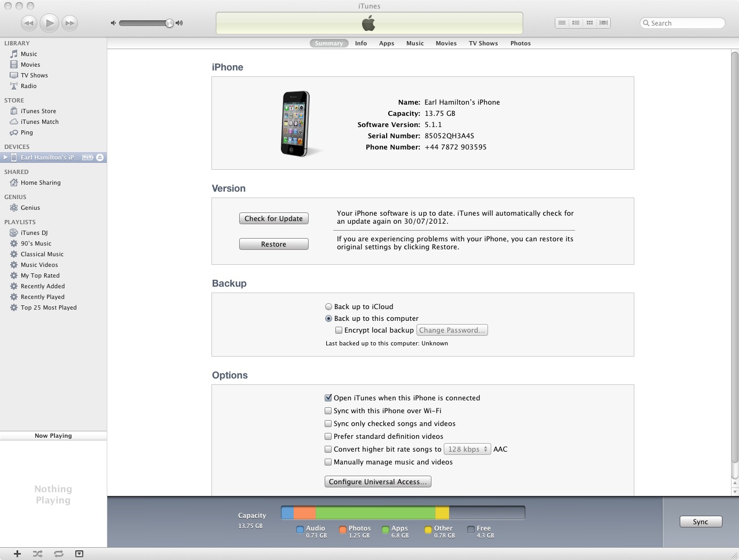Enable Sync with this iPhone over Wi-Fi
Viewport: 739px width, 560px height.
pos(328,411)
